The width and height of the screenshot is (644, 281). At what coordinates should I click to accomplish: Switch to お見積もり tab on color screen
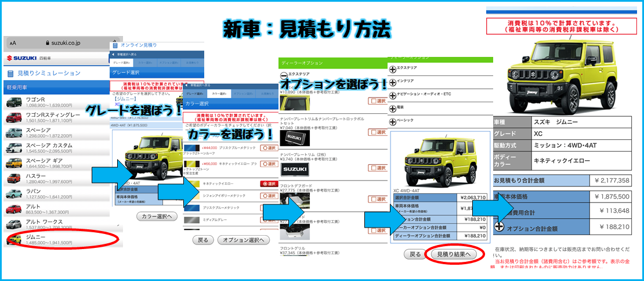266,94
